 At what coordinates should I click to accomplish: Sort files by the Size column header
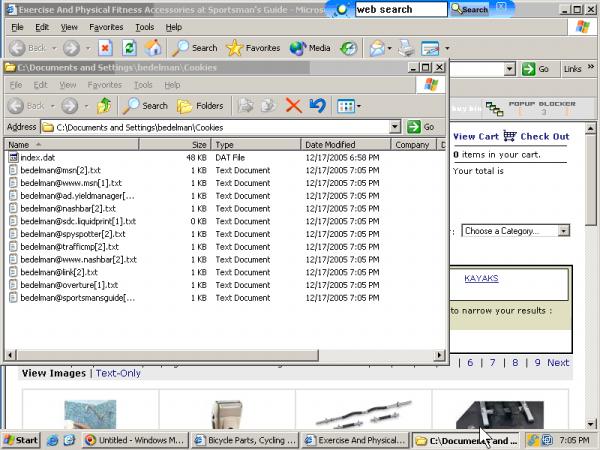tap(174, 145)
